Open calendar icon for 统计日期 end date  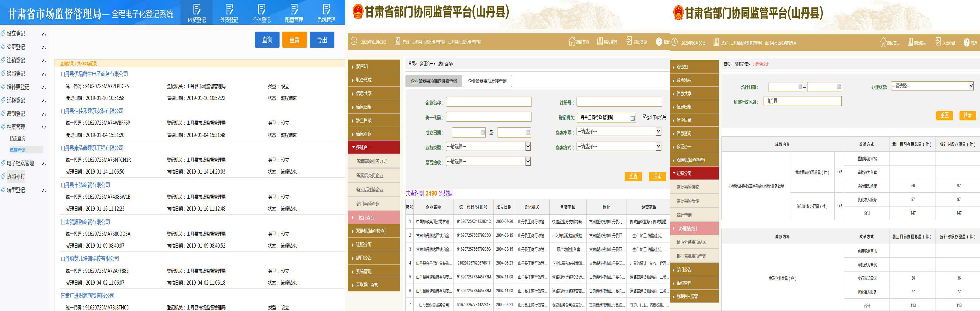pyautogui.click(x=839, y=87)
